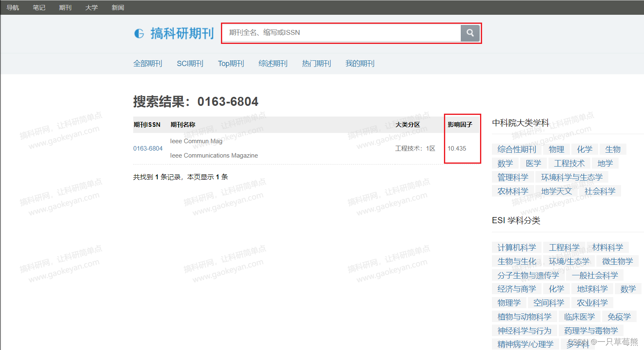Open ESI category 生物与生化

coord(517,261)
